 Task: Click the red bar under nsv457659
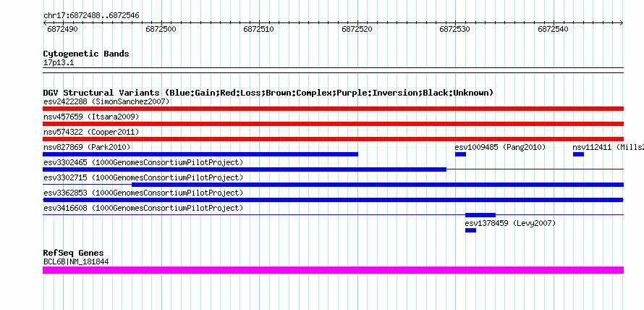click(x=333, y=124)
